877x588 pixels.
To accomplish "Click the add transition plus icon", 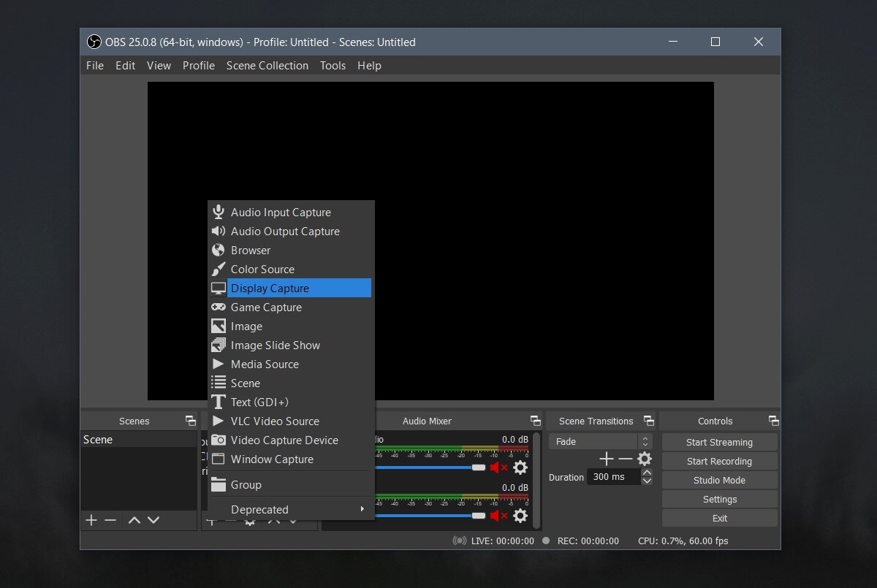I will click(606, 459).
